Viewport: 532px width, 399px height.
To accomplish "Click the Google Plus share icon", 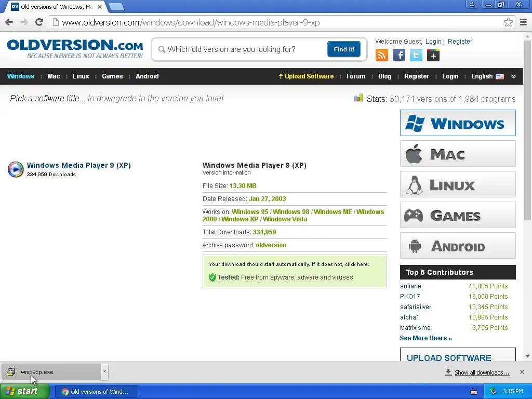I will (433, 55).
